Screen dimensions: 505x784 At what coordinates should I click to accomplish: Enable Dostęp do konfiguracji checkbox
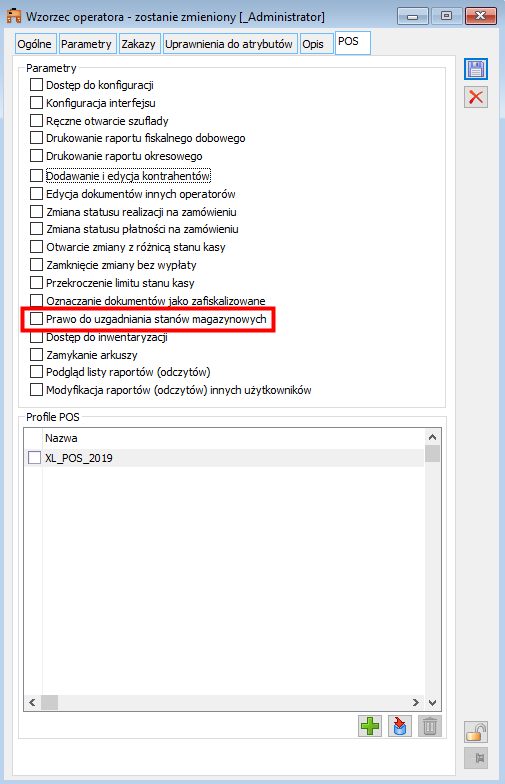(36, 84)
